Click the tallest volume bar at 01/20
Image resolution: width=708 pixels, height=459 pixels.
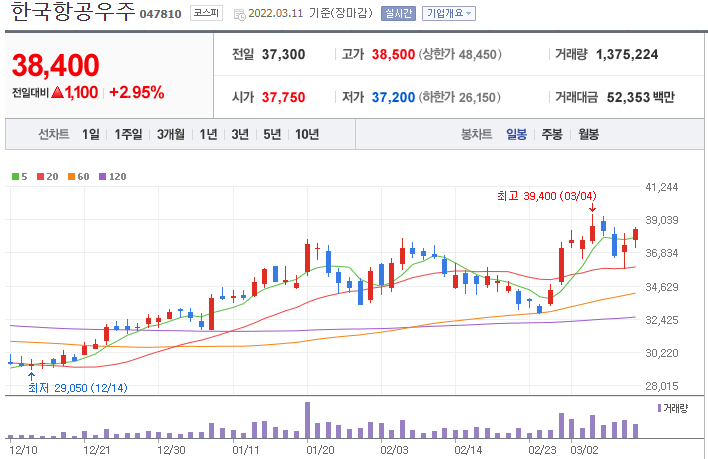click(307, 420)
